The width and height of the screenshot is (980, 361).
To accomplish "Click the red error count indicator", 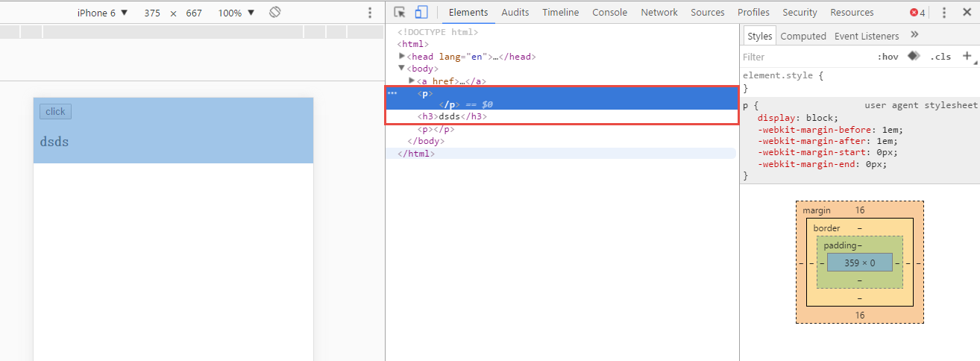I will point(917,13).
